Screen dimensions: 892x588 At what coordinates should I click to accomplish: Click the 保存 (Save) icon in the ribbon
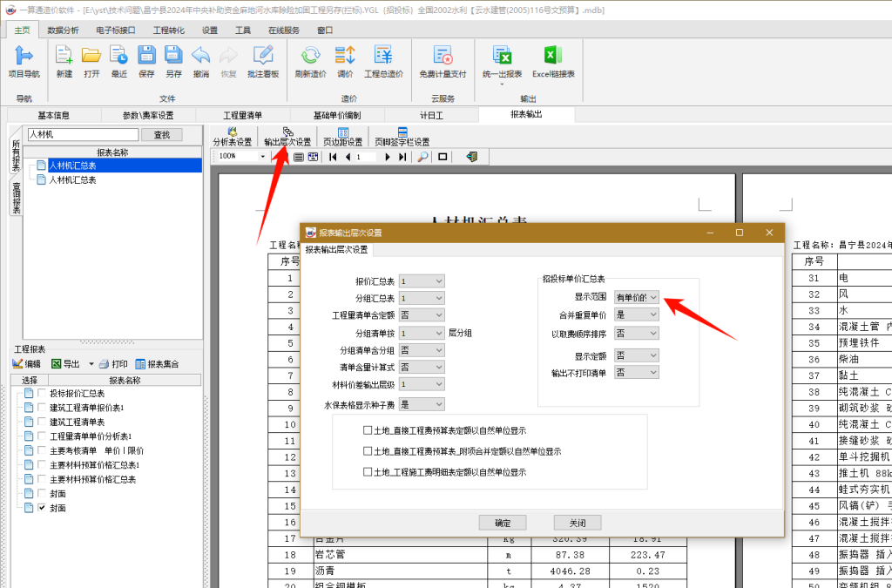(x=146, y=56)
